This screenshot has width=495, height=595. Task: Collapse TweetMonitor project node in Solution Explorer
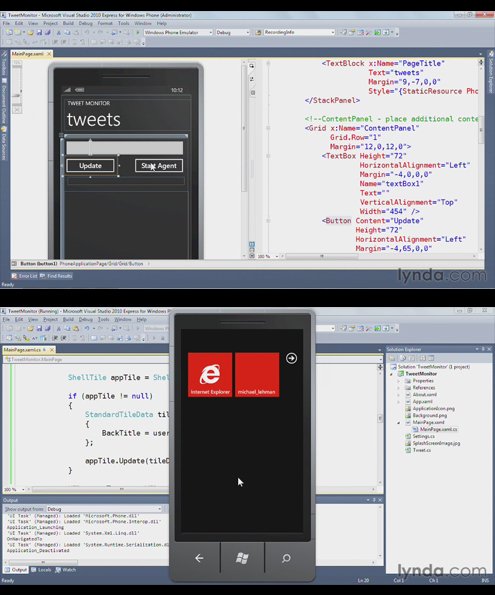point(392,374)
